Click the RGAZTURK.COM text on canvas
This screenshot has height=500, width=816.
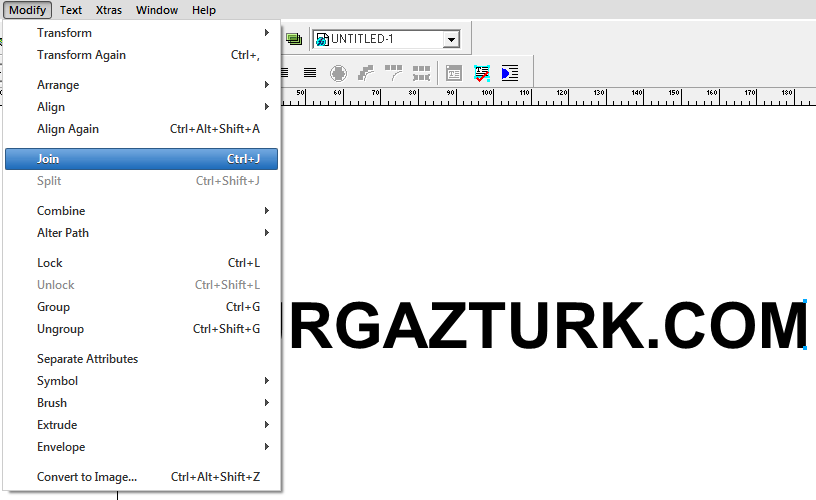(548, 325)
